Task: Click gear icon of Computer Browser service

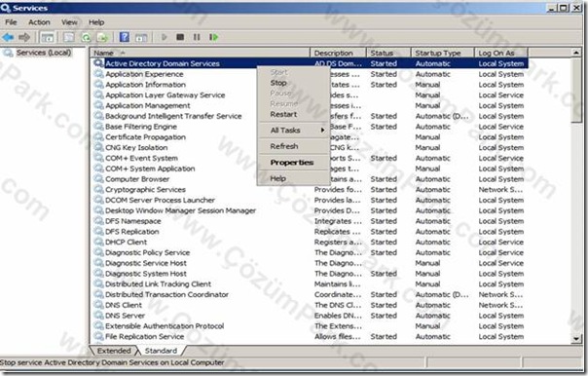Action: (x=98, y=179)
